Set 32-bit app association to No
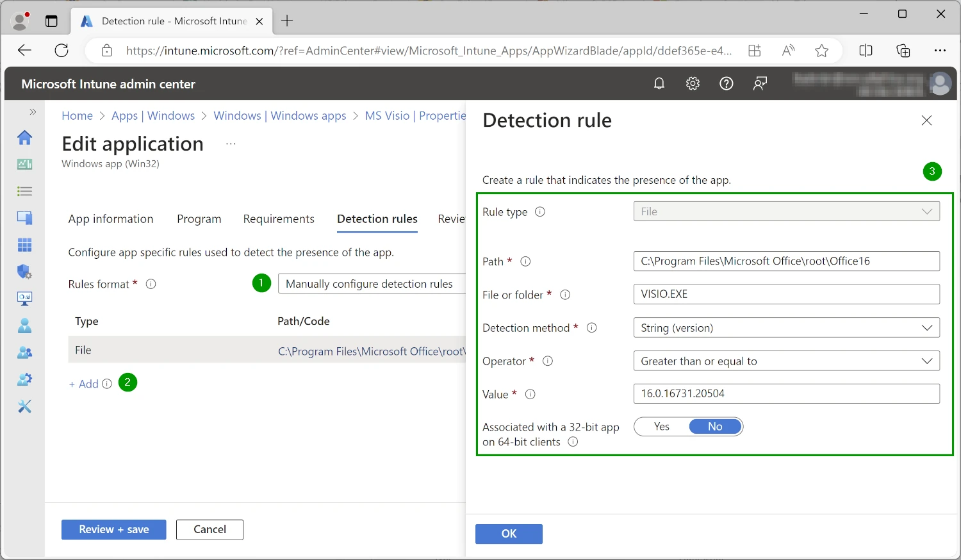961x560 pixels. tap(715, 427)
